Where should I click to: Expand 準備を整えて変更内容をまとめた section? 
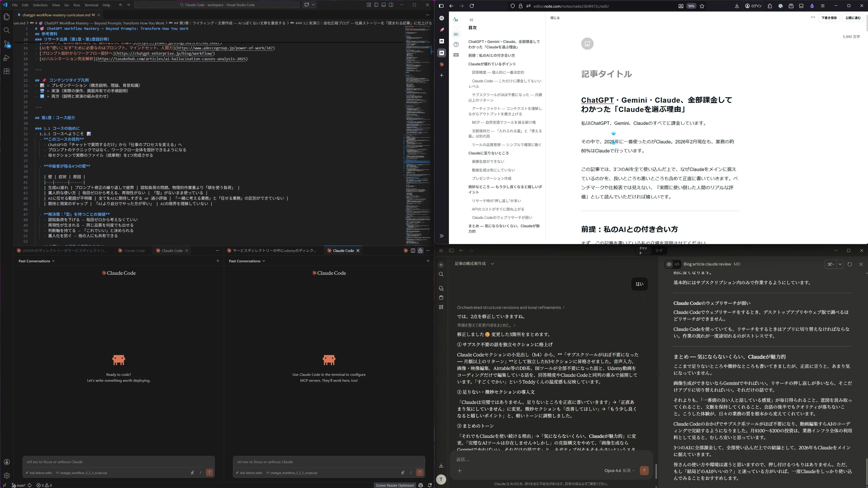point(486,325)
